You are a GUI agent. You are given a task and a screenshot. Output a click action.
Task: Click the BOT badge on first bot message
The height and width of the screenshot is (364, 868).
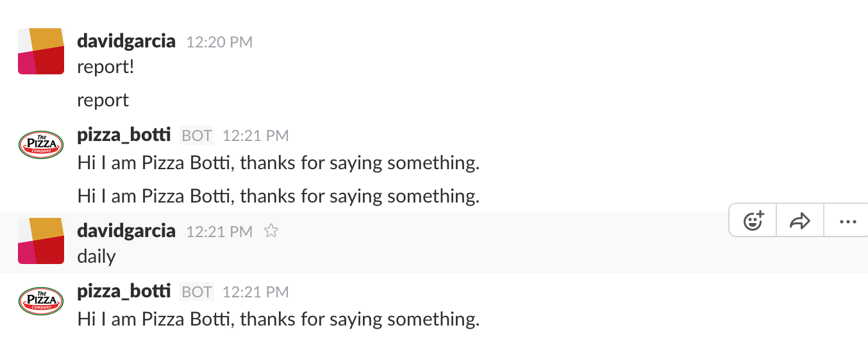tap(197, 135)
